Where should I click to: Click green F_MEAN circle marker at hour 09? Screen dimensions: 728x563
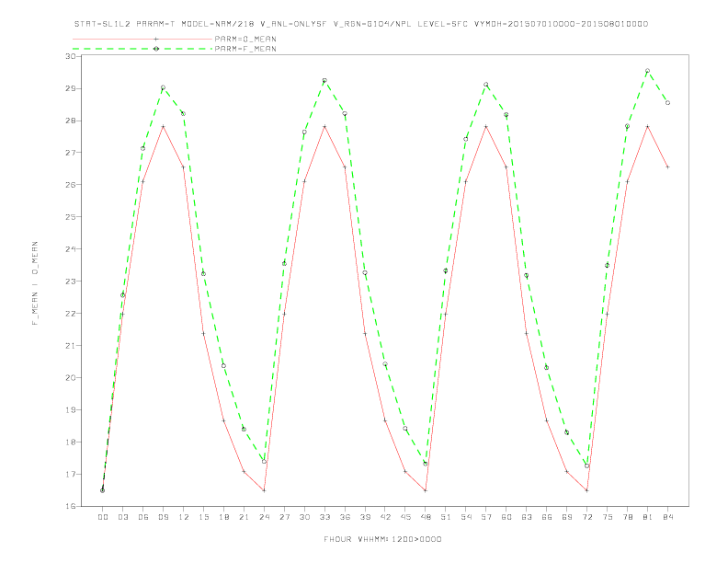tap(163, 87)
